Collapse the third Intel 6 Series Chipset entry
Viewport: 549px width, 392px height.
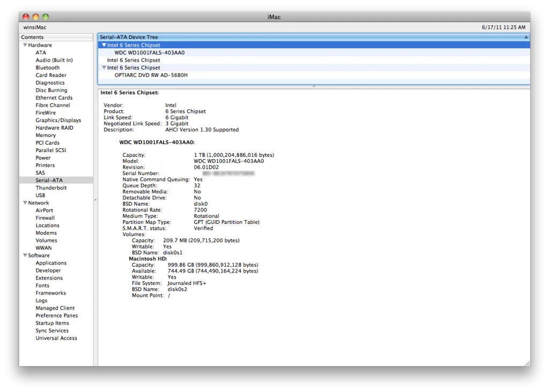[x=103, y=68]
